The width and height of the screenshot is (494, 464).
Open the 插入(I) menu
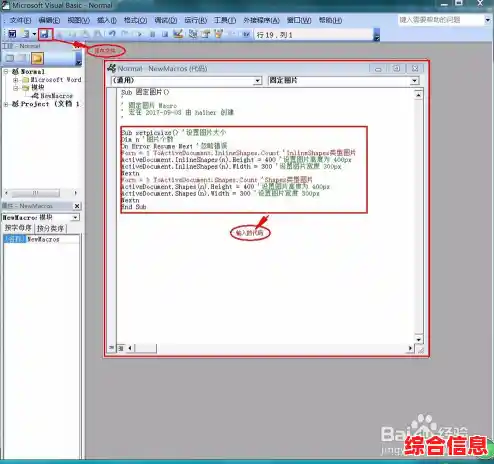(x=107, y=20)
